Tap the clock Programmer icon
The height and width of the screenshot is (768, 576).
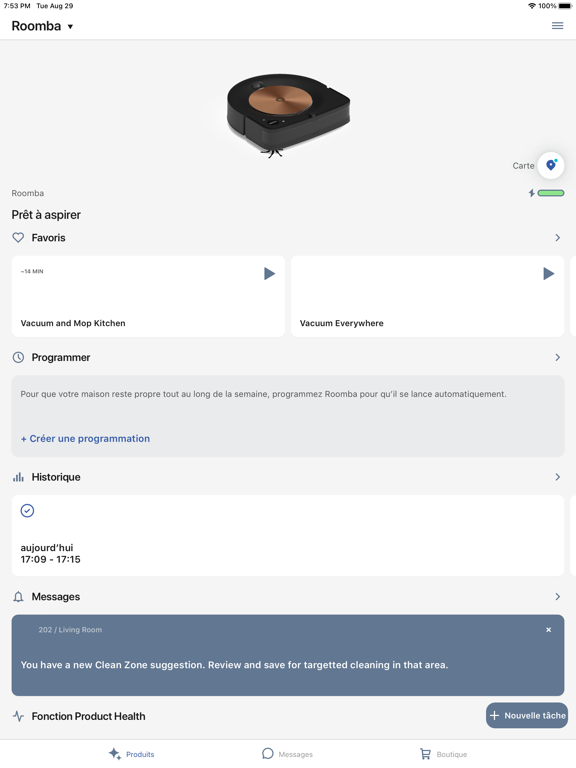tap(18, 357)
